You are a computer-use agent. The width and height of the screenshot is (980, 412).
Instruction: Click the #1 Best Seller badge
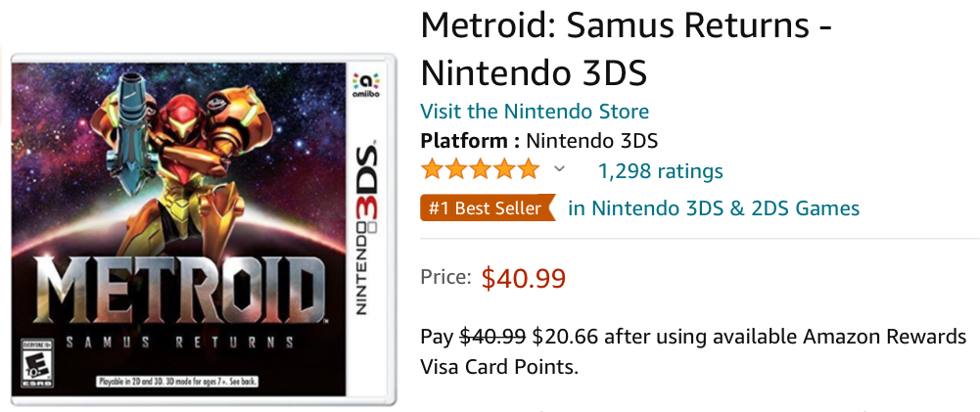487,208
